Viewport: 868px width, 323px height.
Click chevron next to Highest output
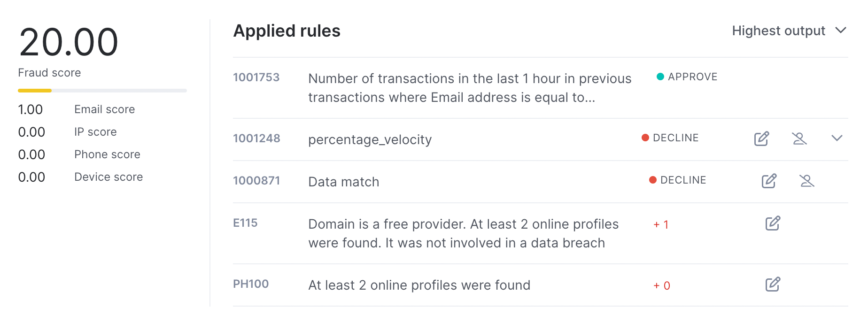[841, 30]
